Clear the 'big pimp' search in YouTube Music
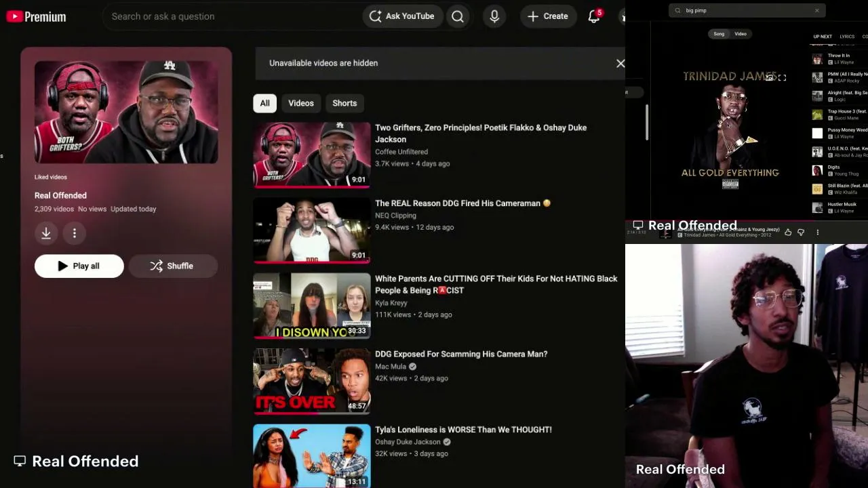The image size is (868, 488). (816, 10)
